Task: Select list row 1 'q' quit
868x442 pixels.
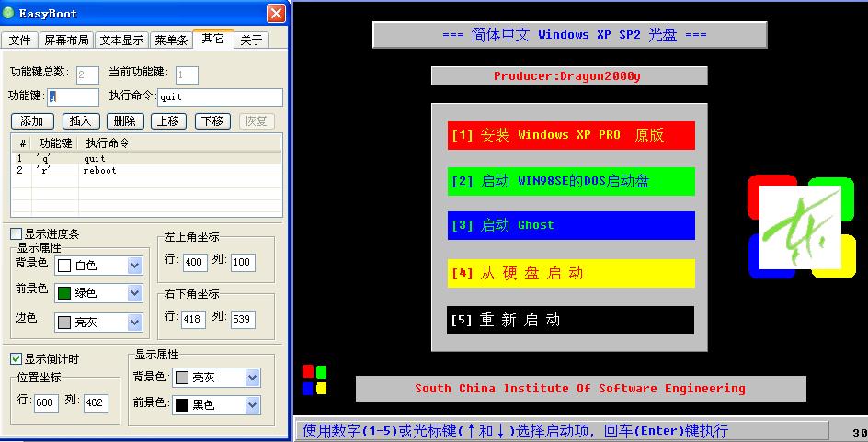Action: [147, 159]
